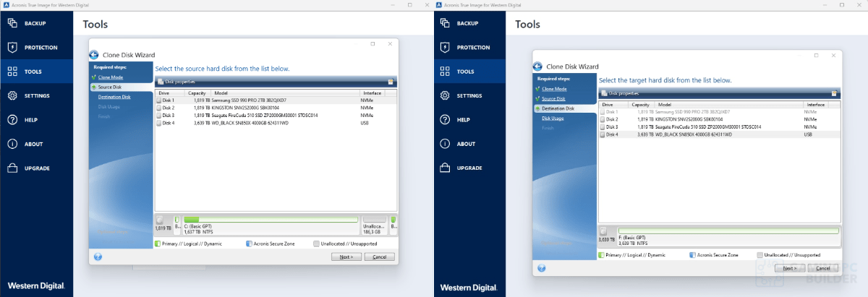Sort by Capacity column in source-disk list

point(197,93)
